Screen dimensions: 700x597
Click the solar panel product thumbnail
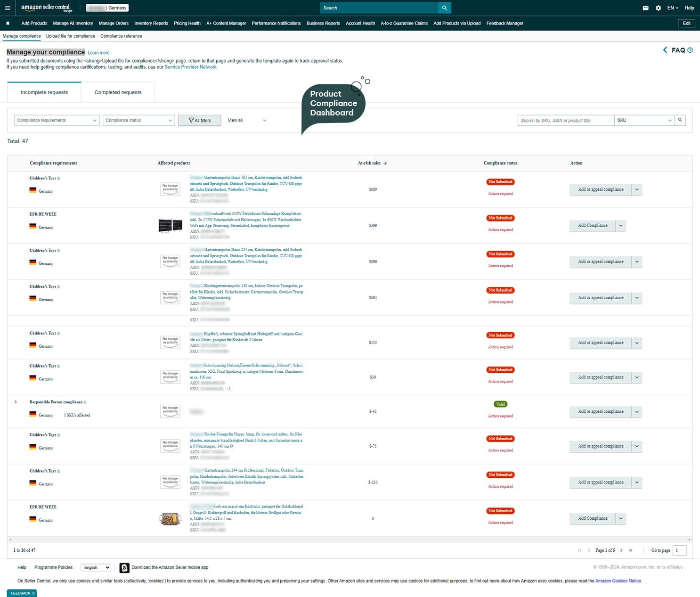pos(170,226)
